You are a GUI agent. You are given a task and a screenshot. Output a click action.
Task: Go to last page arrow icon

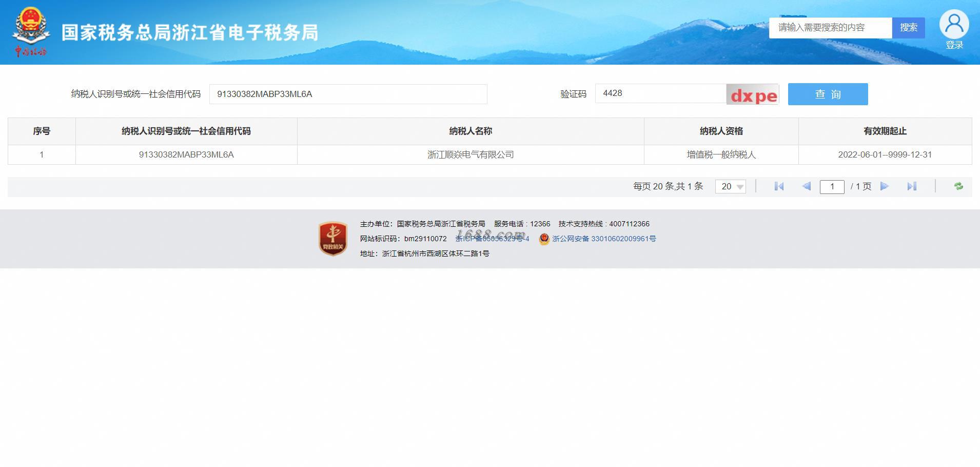point(912,186)
